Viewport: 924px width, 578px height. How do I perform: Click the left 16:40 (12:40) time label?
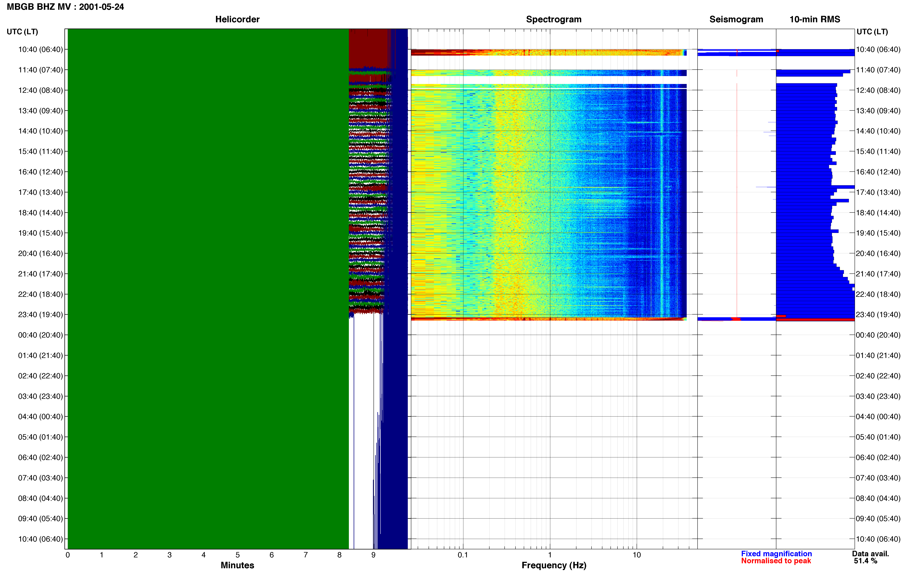(x=41, y=172)
